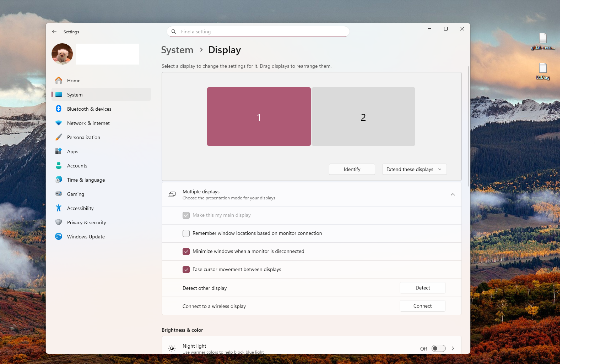Maximize the Settings window
The image size is (595, 364).
(446, 29)
